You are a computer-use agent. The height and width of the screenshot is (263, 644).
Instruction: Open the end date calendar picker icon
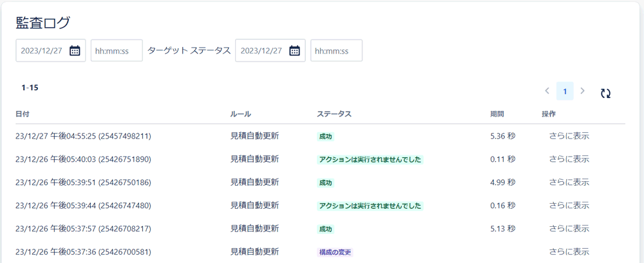tap(294, 50)
